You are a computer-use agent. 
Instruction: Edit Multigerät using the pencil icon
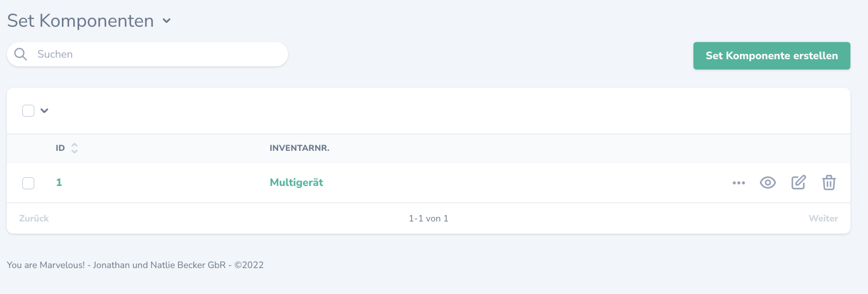click(798, 183)
